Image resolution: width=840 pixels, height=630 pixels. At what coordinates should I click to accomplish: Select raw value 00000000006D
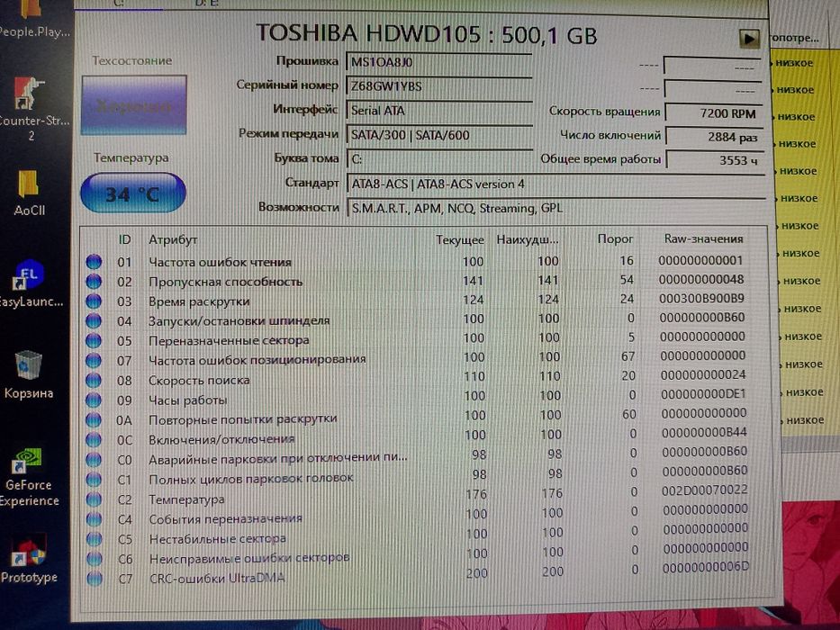coord(706,567)
